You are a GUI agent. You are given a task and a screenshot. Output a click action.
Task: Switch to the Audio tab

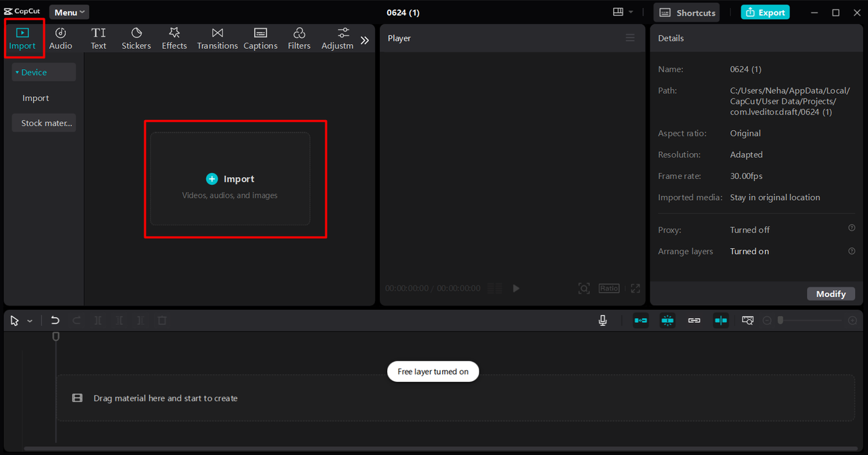tap(60, 39)
